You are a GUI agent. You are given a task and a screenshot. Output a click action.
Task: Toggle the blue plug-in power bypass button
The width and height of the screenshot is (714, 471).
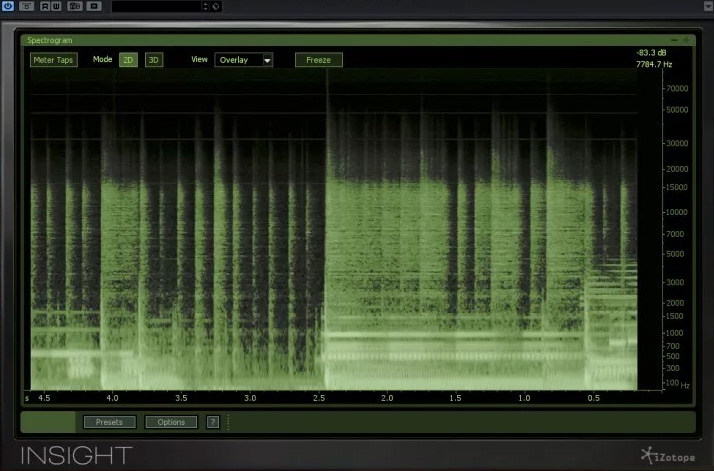click(8, 6)
